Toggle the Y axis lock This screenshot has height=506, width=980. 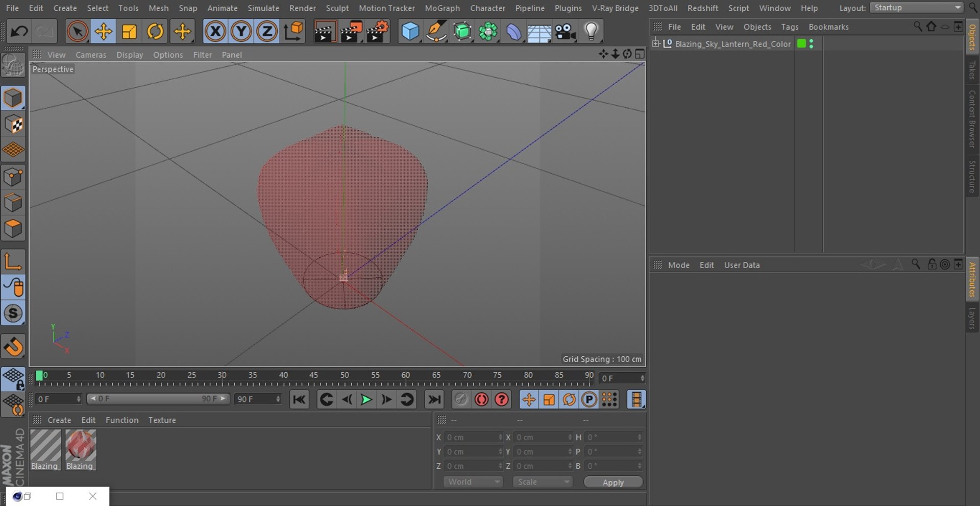[x=241, y=31]
